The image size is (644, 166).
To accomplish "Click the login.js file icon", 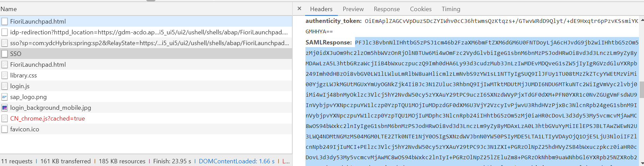I will tap(4, 86).
